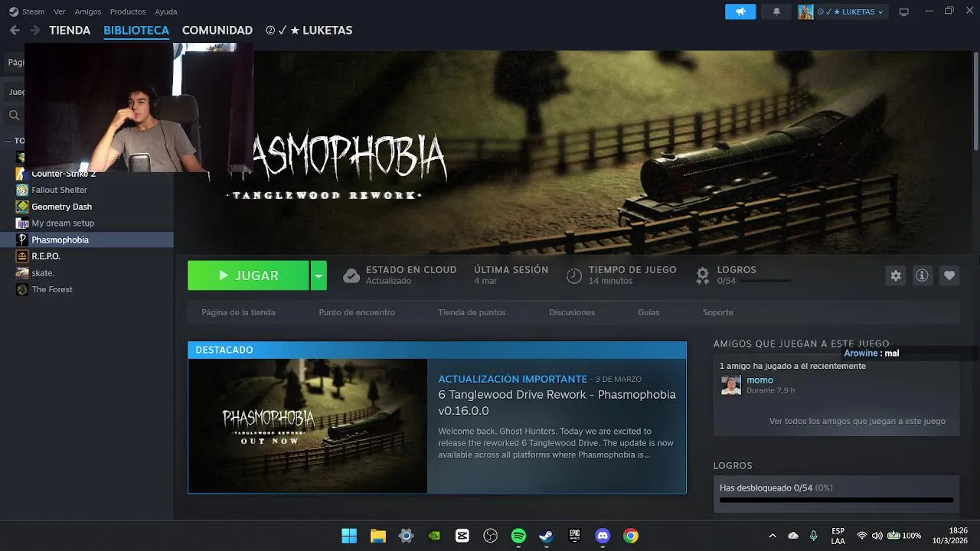Open the Windows Start menu
The width and height of the screenshot is (980, 551).
coord(349,536)
